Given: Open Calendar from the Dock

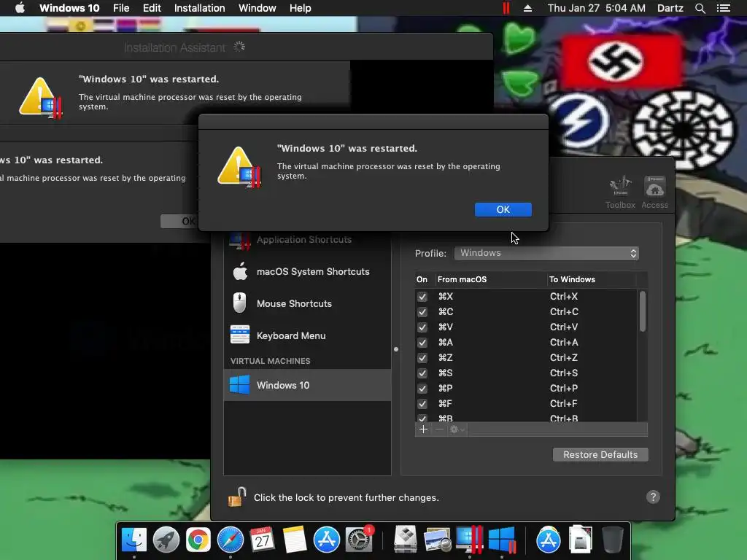Looking at the screenshot, I should pos(262,540).
